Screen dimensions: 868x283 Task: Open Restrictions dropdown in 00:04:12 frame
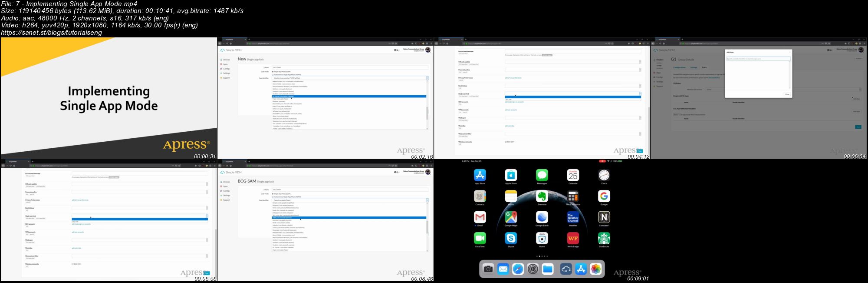(573, 86)
